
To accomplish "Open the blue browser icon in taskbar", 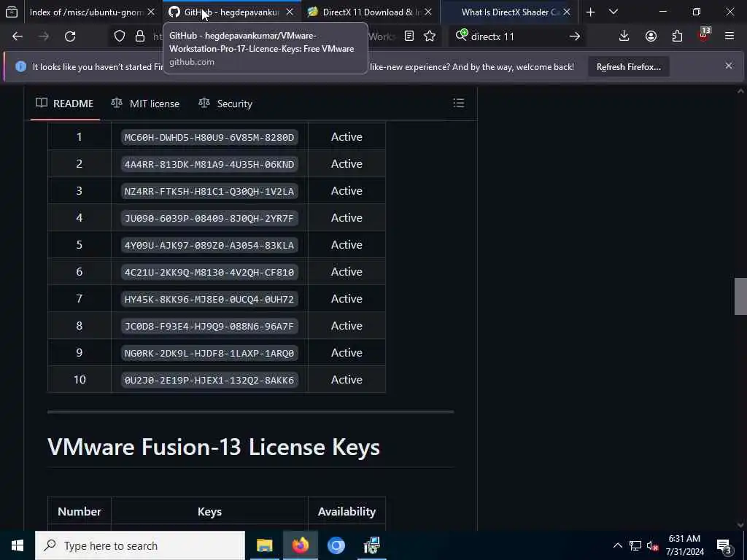I will (x=336, y=545).
